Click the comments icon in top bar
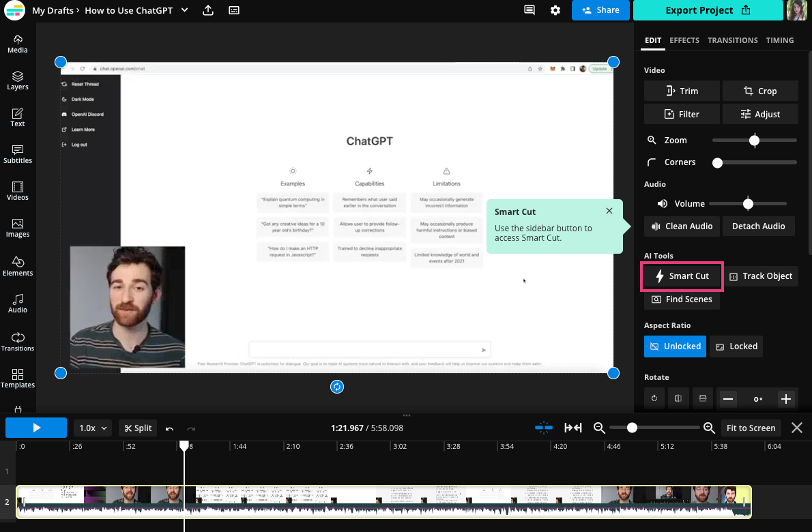Image resolution: width=812 pixels, height=532 pixels. point(530,10)
